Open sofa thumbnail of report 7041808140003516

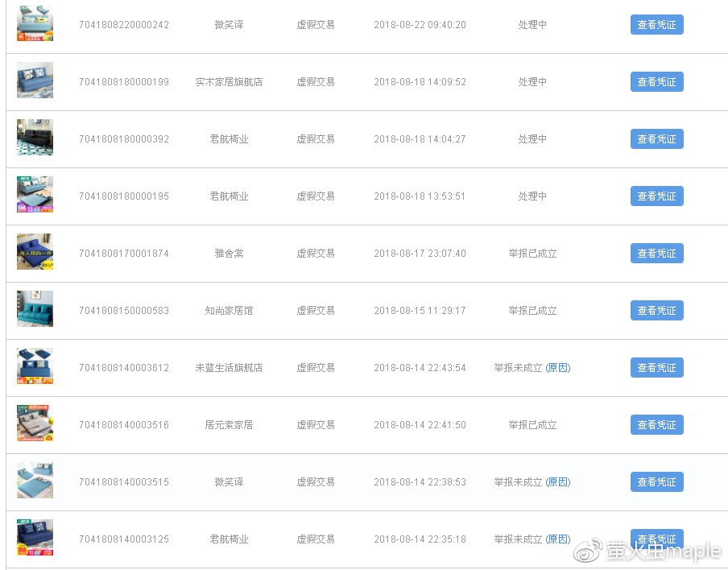coord(35,423)
